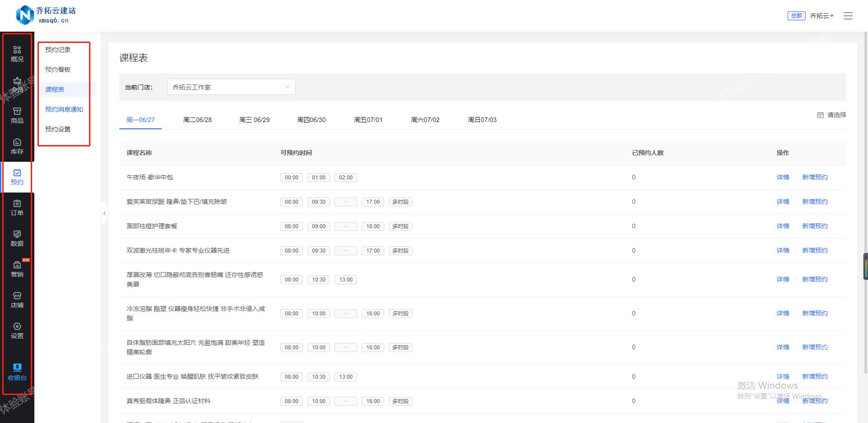Open the 库存 inventory sidebar icon
This screenshot has height=423, width=868.
17,146
